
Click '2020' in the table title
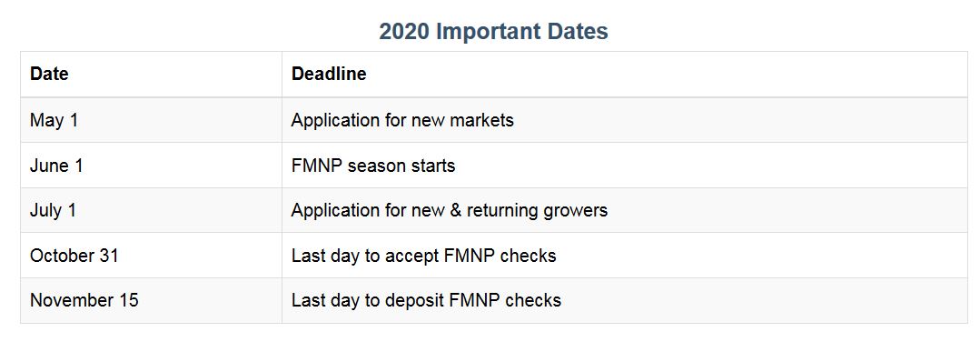pyautogui.click(x=404, y=31)
